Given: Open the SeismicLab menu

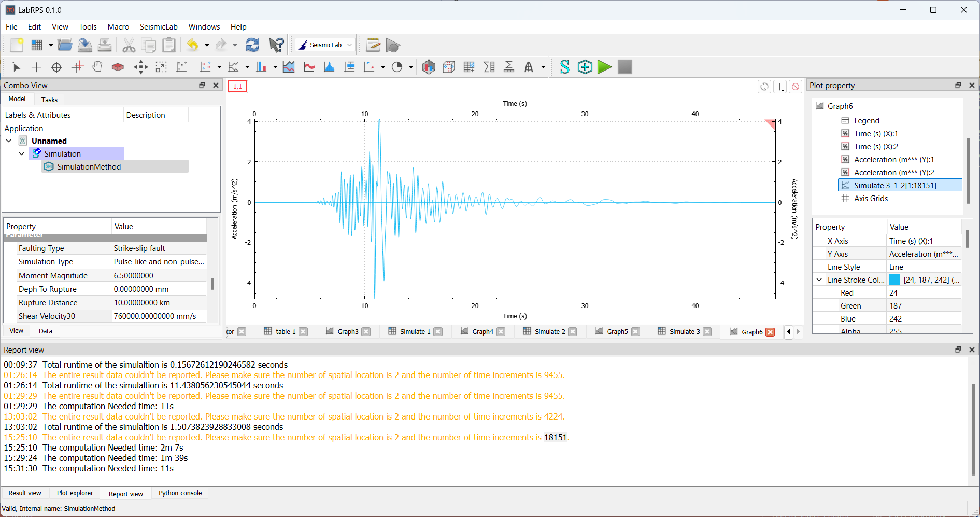Looking at the screenshot, I should (158, 27).
